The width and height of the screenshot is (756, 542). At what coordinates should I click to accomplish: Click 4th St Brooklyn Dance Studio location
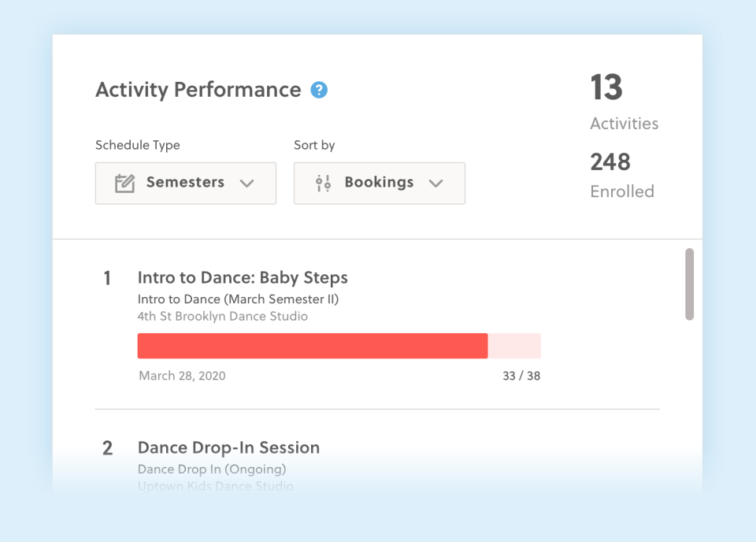point(222,317)
